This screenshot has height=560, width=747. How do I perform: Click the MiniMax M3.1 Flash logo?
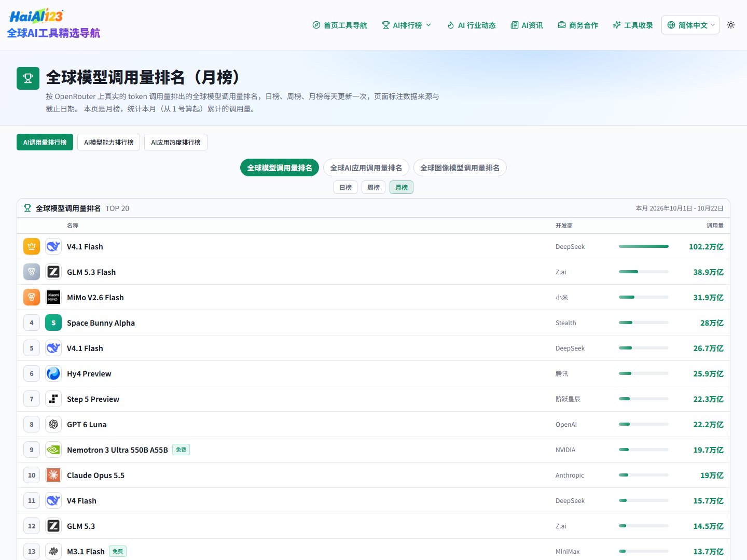53,551
